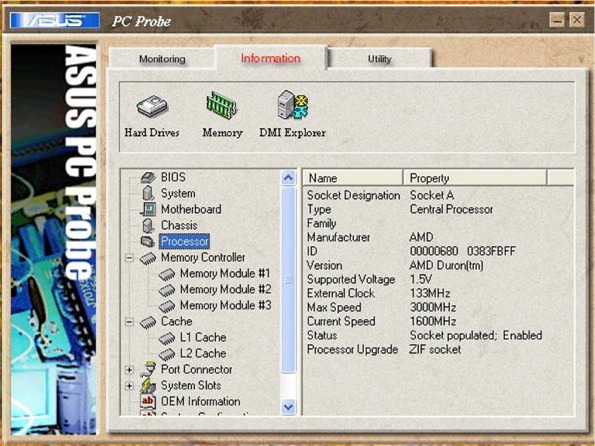Collapse the Memory Controller tree node
Screen dimensions: 595x446
(x=129, y=258)
